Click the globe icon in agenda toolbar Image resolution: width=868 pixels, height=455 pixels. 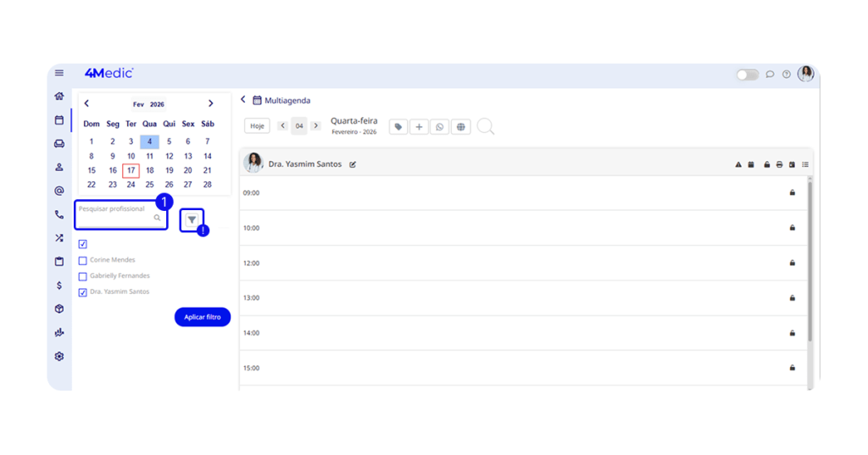[x=460, y=126]
